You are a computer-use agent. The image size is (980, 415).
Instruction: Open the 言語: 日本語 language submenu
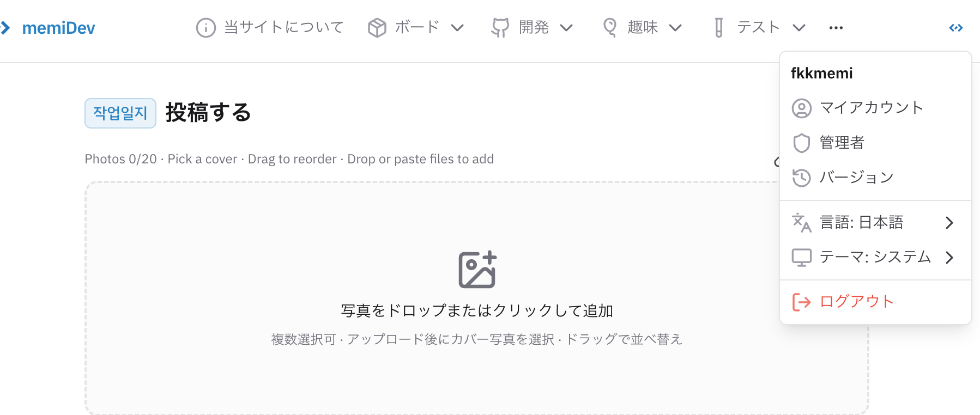876,223
